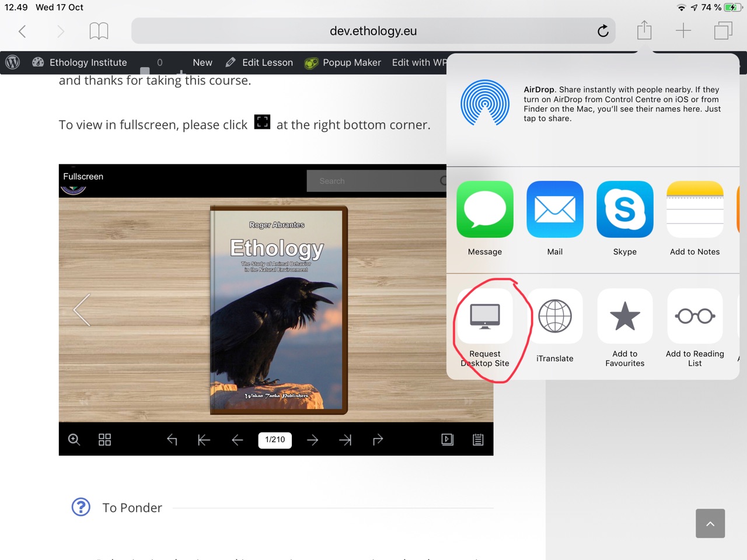Click the curved back-arrow history icon
Screen dimensions: 747x560
pyautogui.click(x=172, y=439)
